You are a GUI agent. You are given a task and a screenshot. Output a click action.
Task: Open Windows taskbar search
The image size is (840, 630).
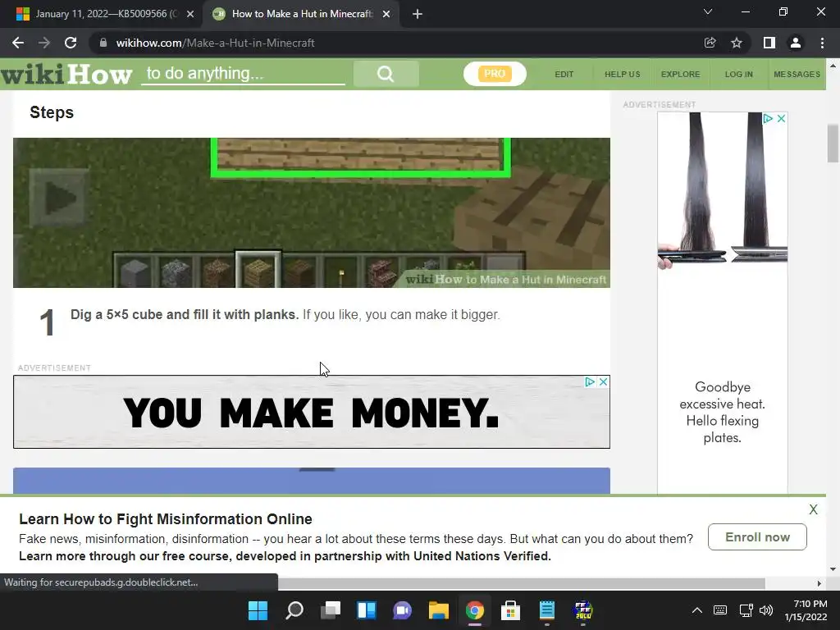(x=294, y=610)
